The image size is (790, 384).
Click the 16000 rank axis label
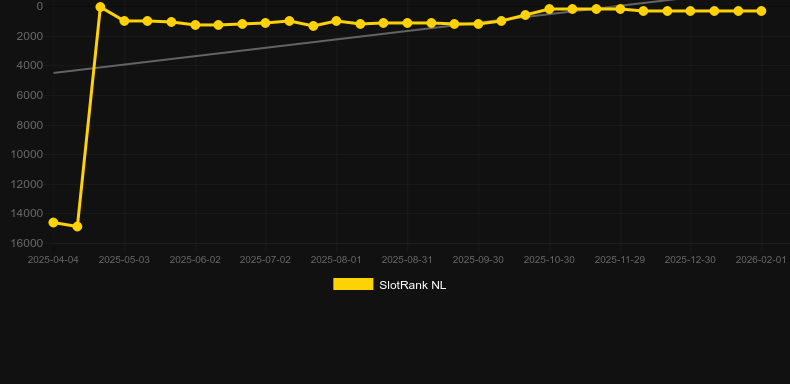(27, 243)
